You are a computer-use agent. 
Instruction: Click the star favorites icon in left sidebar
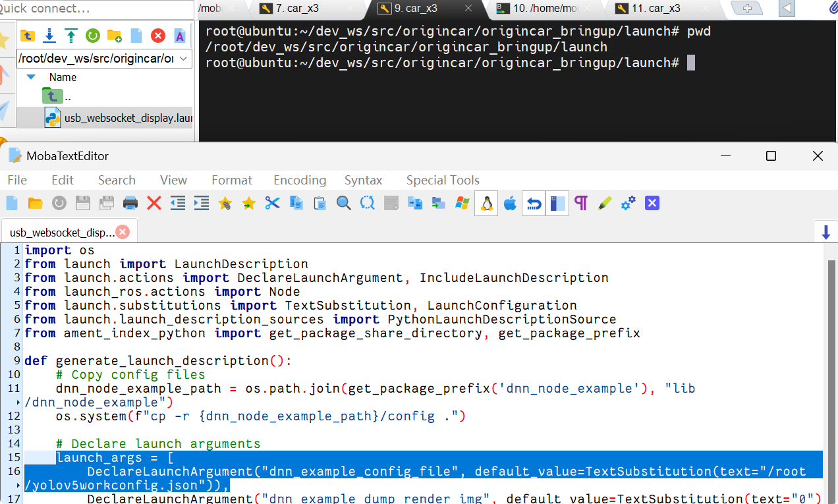tap(4, 40)
